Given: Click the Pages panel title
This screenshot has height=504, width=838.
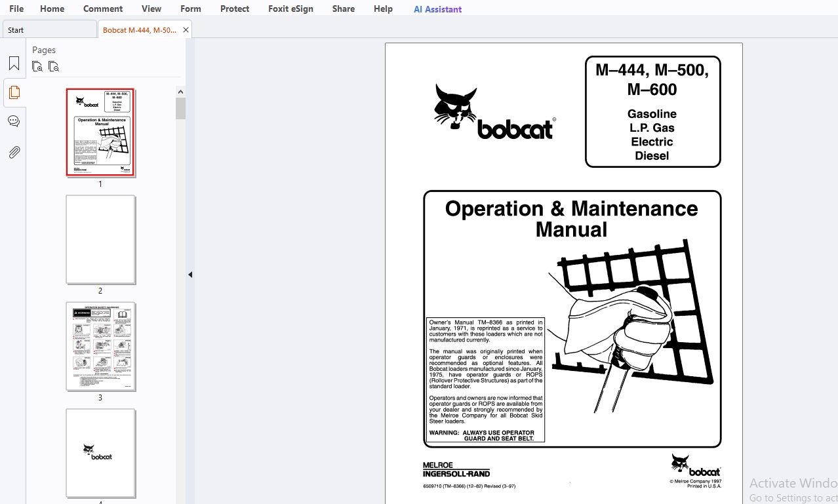Looking at the screenshot, I should pos(44,50).
